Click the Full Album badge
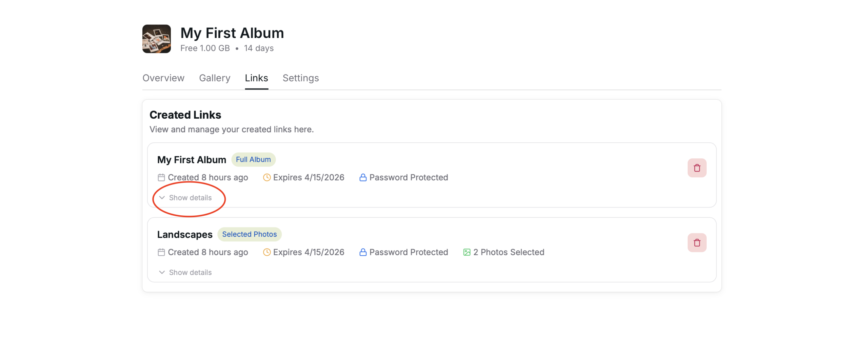This screenshot has height=353, width=868. (x=253, y=159)
